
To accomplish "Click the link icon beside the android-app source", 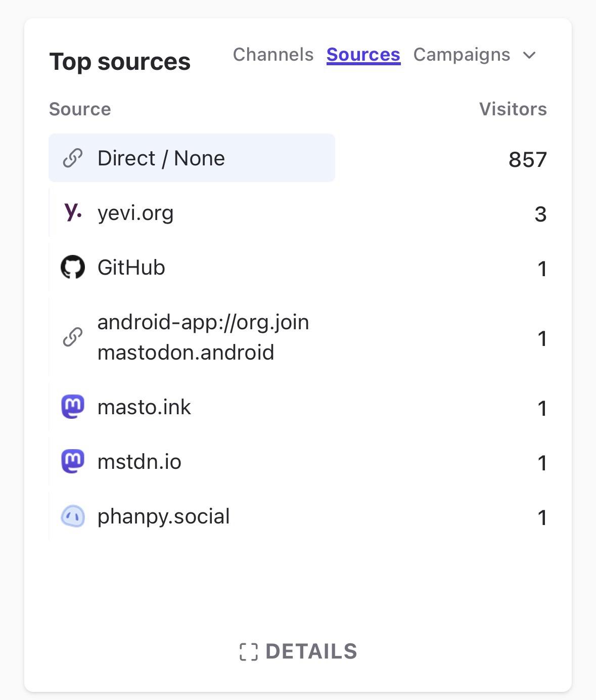I will 73,337.
